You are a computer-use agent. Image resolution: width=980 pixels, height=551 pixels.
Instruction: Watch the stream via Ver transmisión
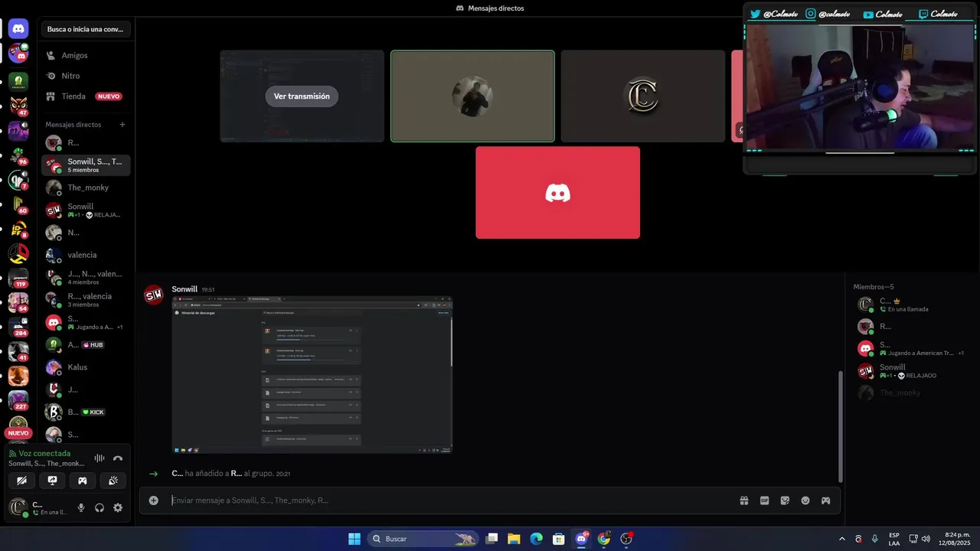coord(302,96)
